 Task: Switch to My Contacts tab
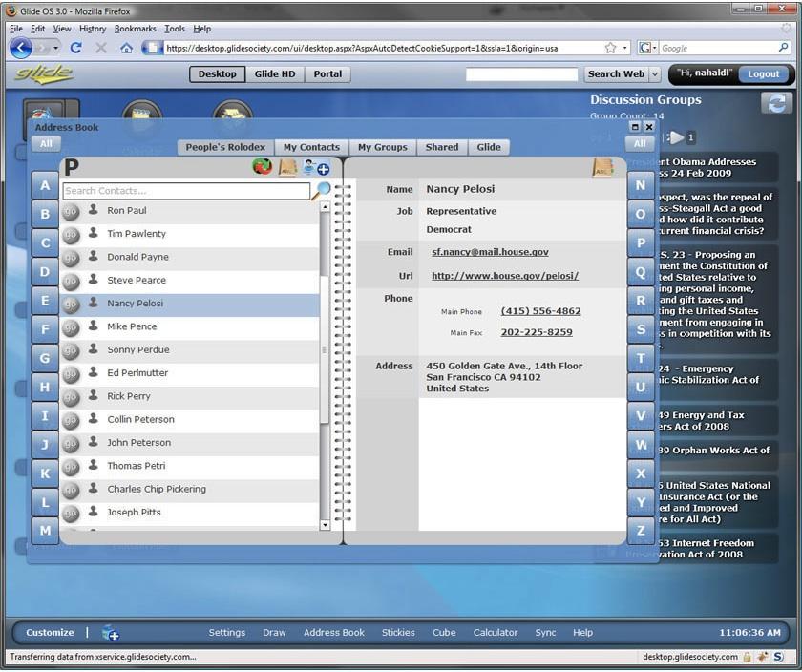(311, 147)
